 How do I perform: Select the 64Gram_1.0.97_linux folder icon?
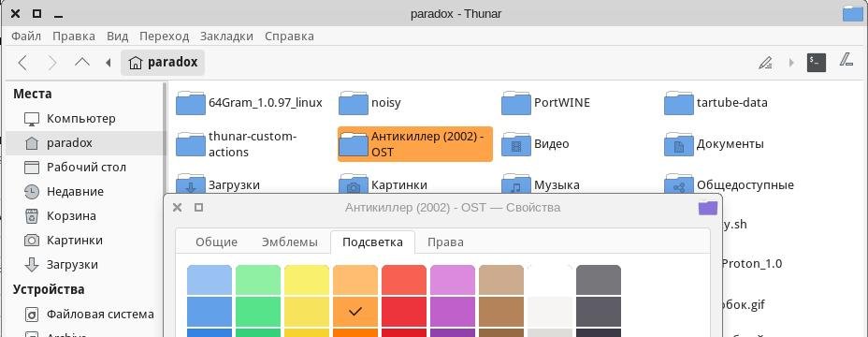click(191, 103)
